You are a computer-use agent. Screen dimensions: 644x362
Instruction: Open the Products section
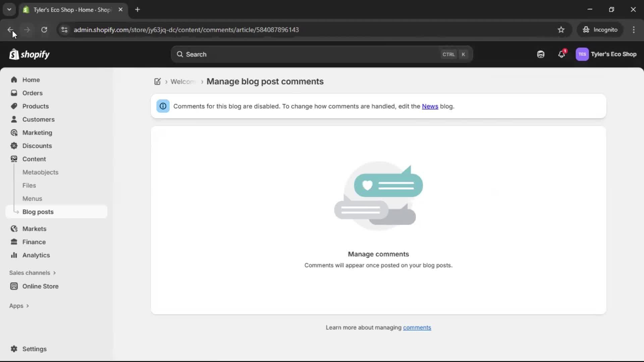click(x=35, y=106)
